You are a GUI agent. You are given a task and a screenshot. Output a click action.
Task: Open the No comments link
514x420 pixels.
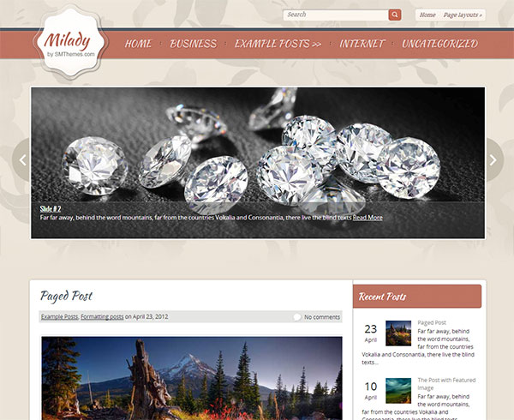click(322, 317)
